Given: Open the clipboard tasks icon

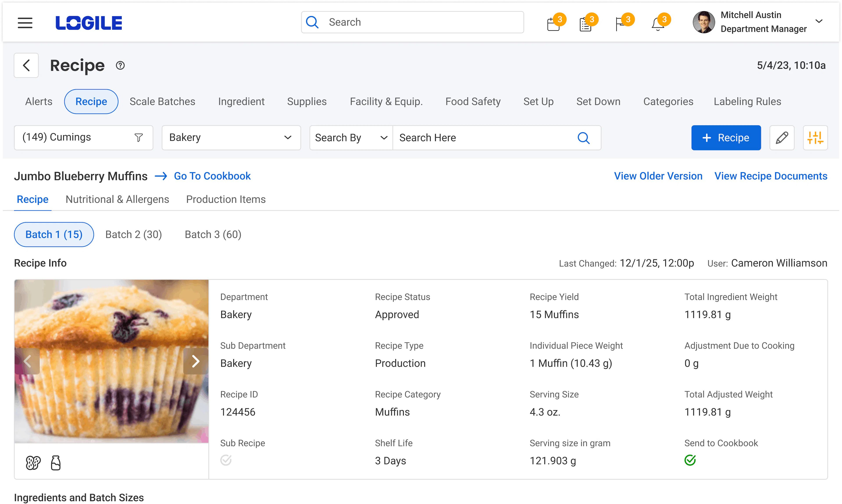Looking at the screenshot, I should (586, 23).
